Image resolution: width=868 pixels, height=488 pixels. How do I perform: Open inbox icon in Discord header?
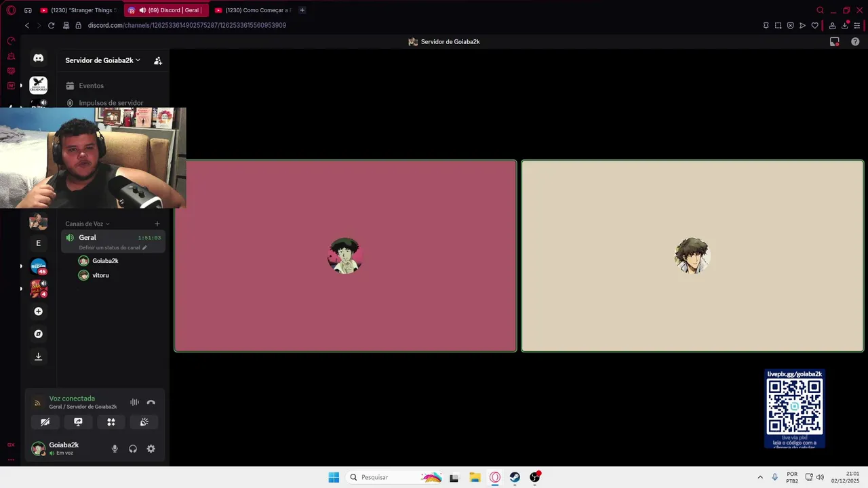pyautogui.click(x=835, y=42)
